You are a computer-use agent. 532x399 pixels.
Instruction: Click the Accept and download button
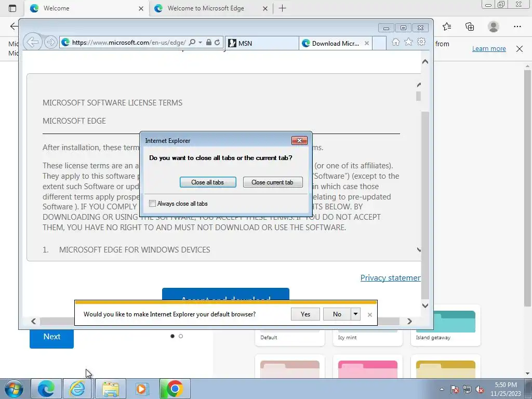225,294
